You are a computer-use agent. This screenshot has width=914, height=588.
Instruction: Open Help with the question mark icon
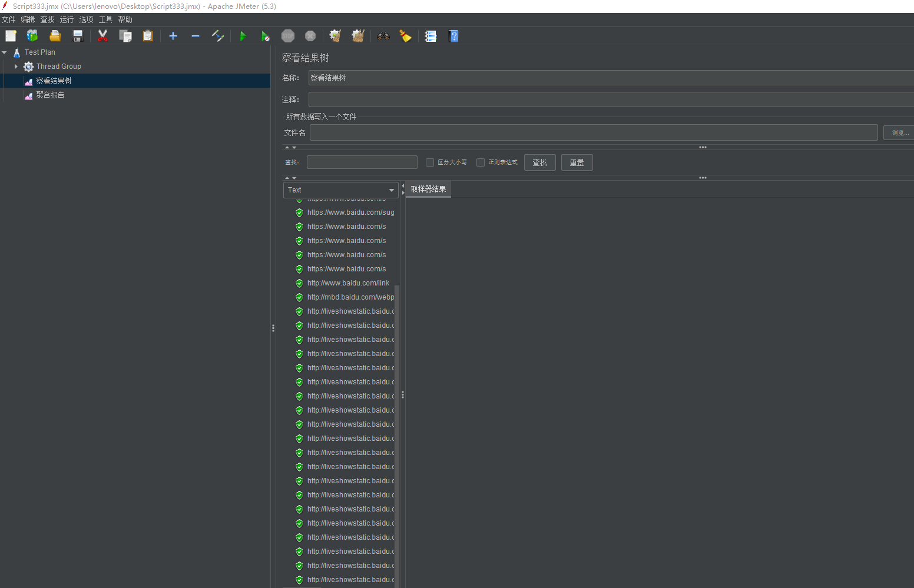[x=453, y=36]
